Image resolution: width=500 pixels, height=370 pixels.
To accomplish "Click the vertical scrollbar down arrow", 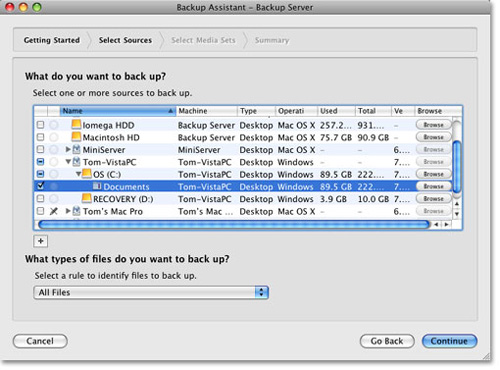I will pyautogui.click(x=457, y=214).
